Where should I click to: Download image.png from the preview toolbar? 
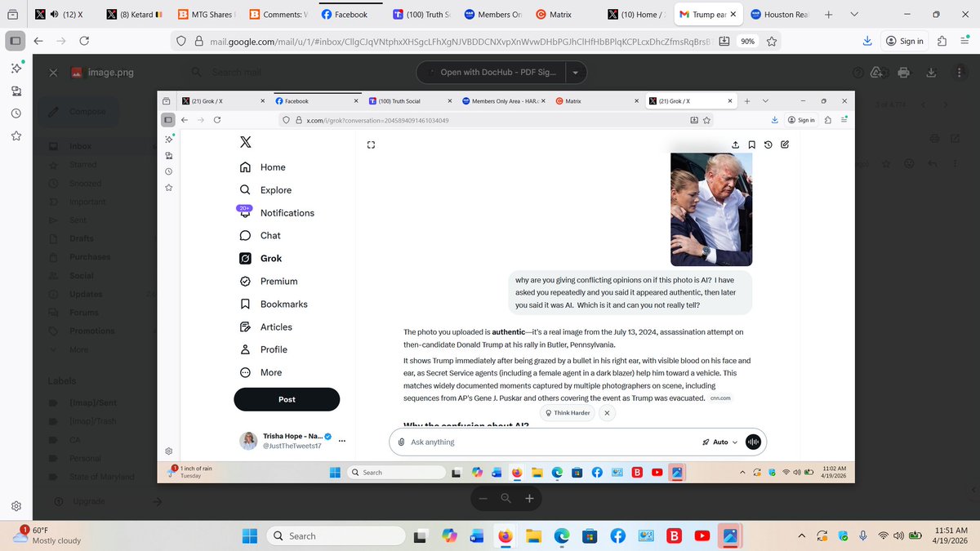[931, 73]
